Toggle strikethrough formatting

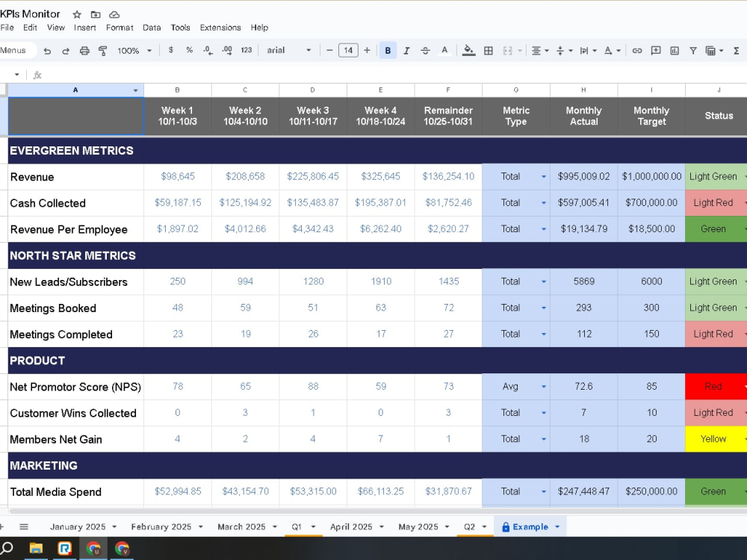point(426,51)
